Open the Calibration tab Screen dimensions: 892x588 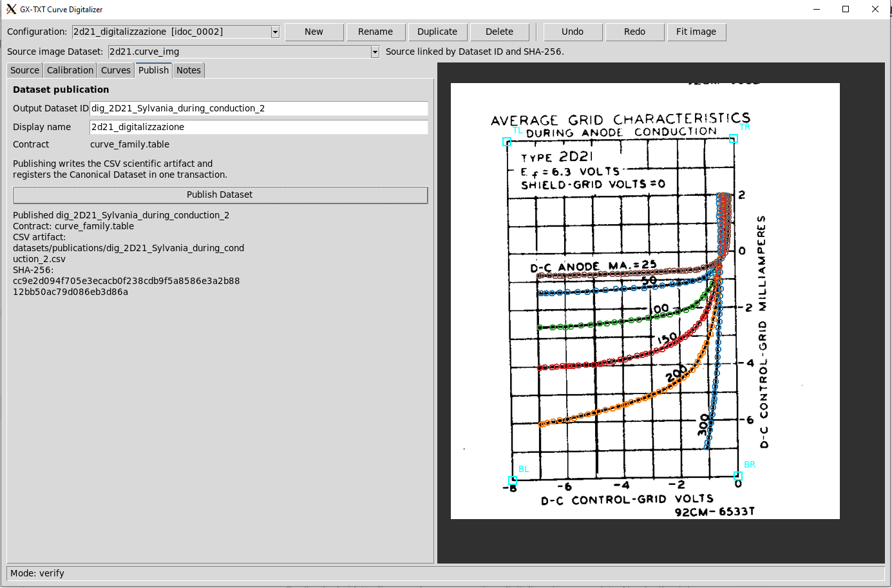(70, 70)
